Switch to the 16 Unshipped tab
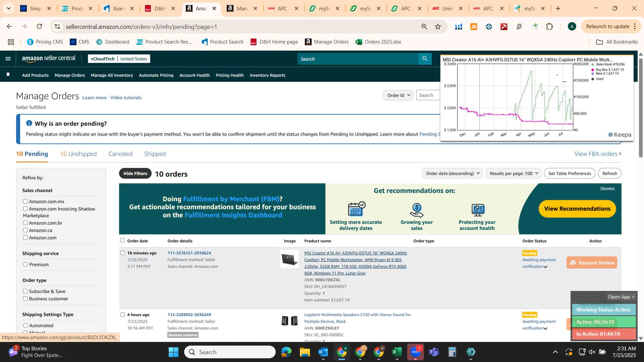Image resolution: width=644 pixels, height=362 pixels. point(78,154)
